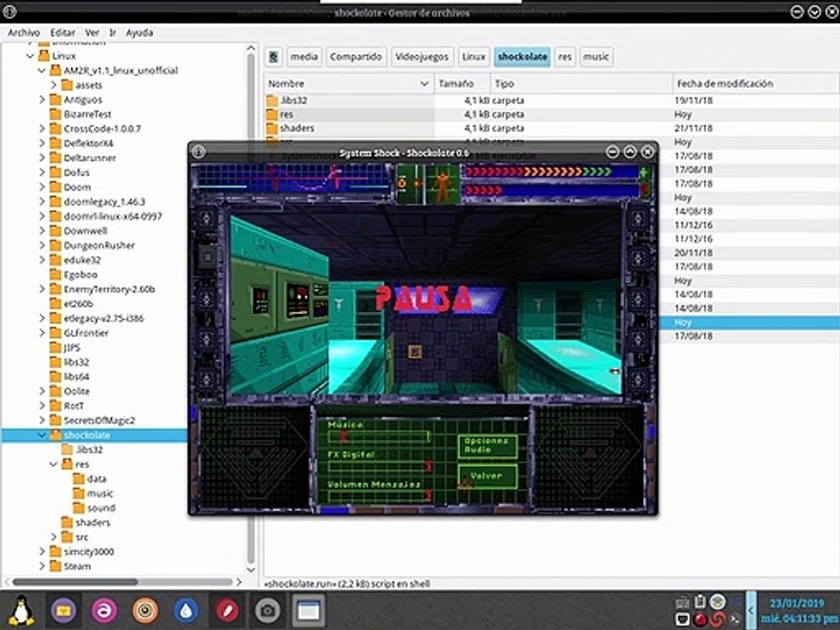Click the '20/11/18' date cell

693,253
